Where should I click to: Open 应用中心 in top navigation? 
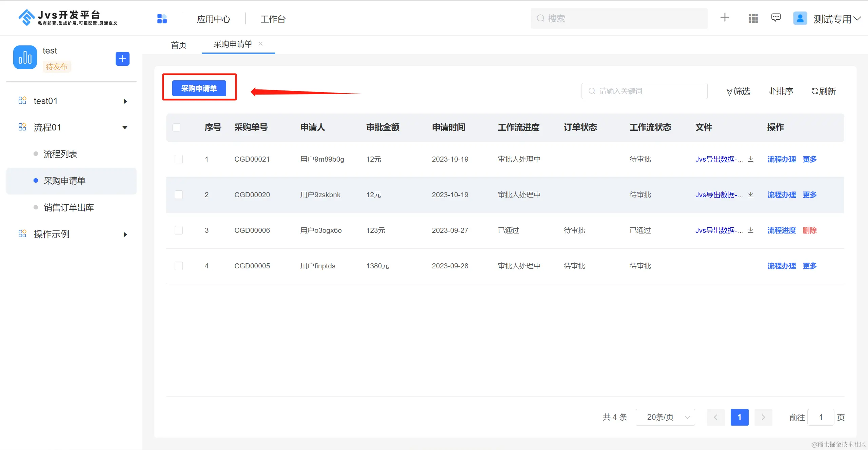214,19
